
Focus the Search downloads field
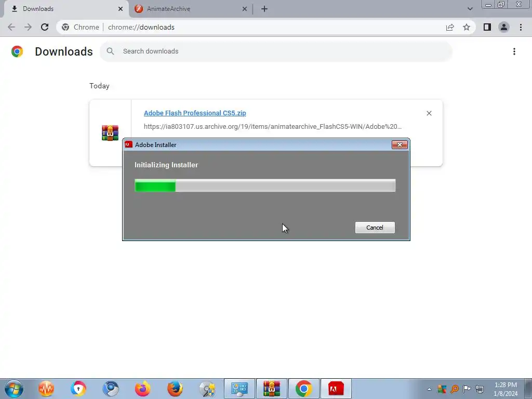(x=276, y=51)
